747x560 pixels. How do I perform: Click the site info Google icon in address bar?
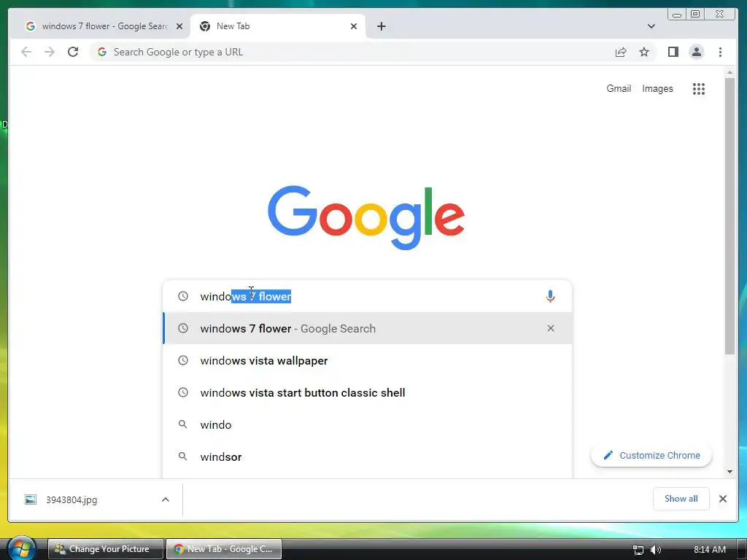[x=102, y=52]
